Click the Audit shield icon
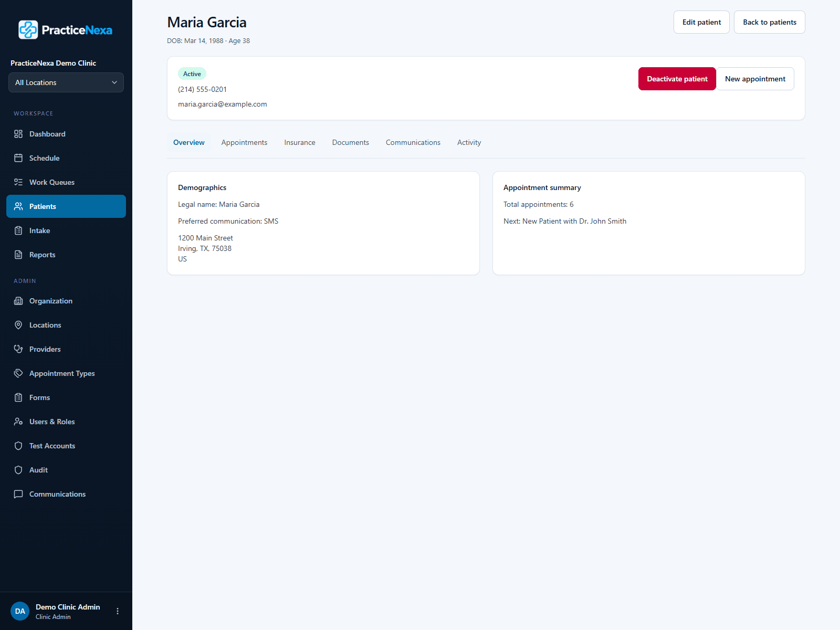This screenshot has width=840, height=630. click(x=18, y=470)
